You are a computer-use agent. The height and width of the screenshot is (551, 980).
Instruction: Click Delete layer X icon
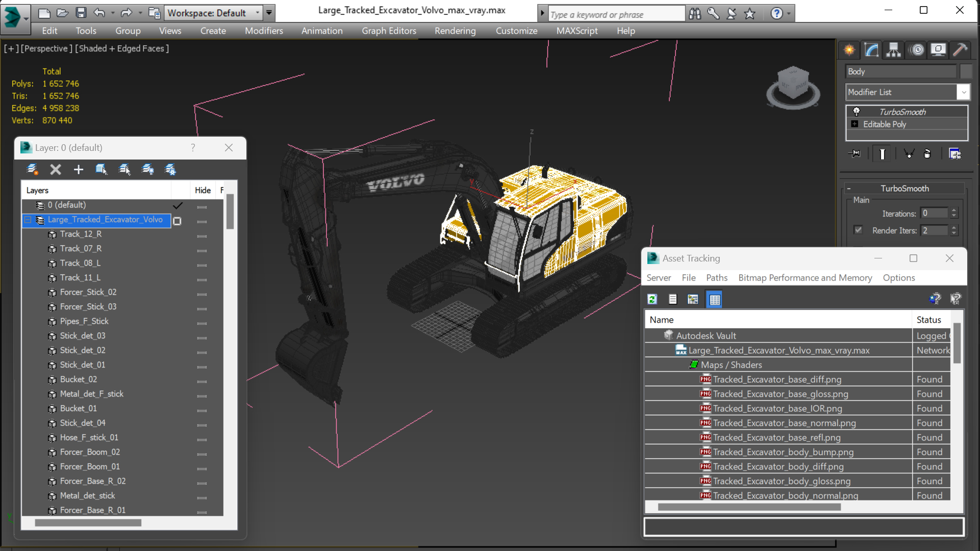[56, 169]
